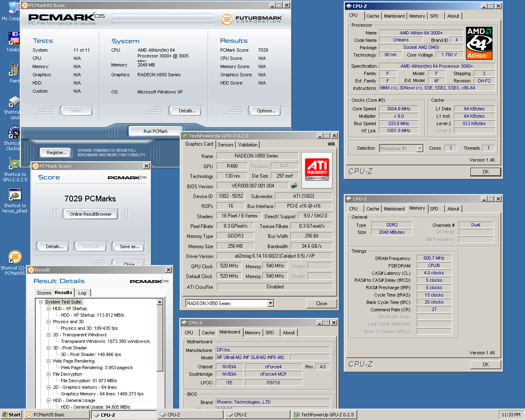Open the Paint desktop icon
The width and height of the screenshot is (525, 420).
[x=14, y=70]
